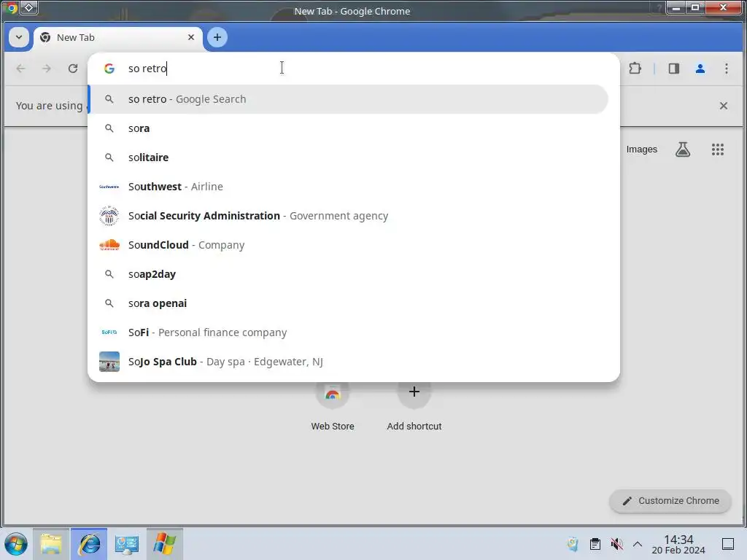Dismiss the 'You are using' info bar
Image resolution: width=747 pixels, height=560 pixels.
(x=723, y=106)
